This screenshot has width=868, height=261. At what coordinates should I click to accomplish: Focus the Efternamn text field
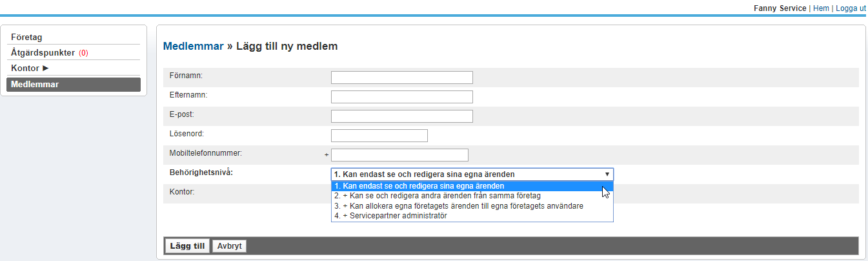click(x=401, y=97)
